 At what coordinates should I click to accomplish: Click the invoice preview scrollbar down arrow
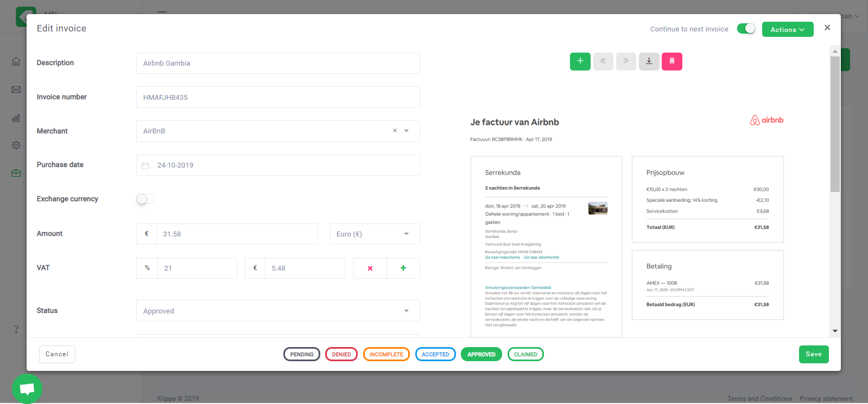click(x=835, y=331)
